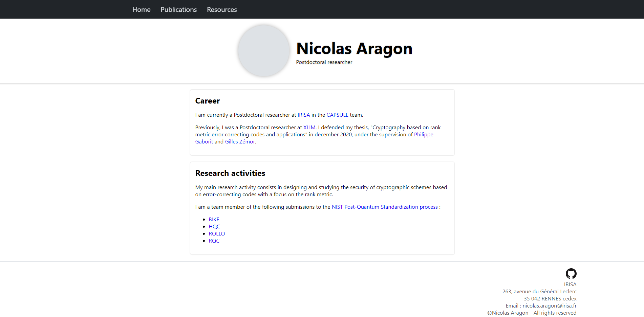Viewport: 644px width, 317px height.
Task: Visit the ROLLO submission link
Action: click(x=217, y=234)
